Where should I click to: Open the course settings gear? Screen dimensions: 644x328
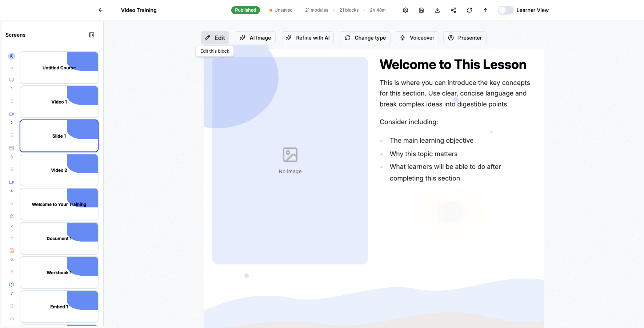pos(405,10)
